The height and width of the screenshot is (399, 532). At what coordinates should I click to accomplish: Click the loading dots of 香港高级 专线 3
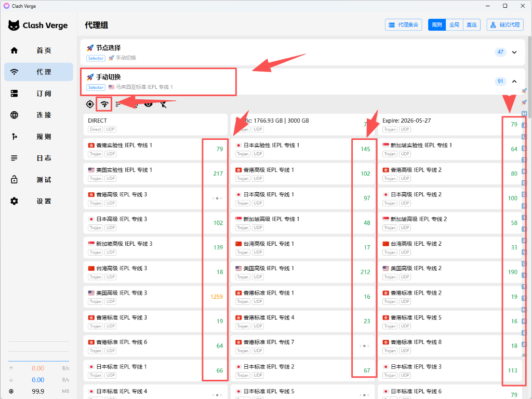click(217, 198)
